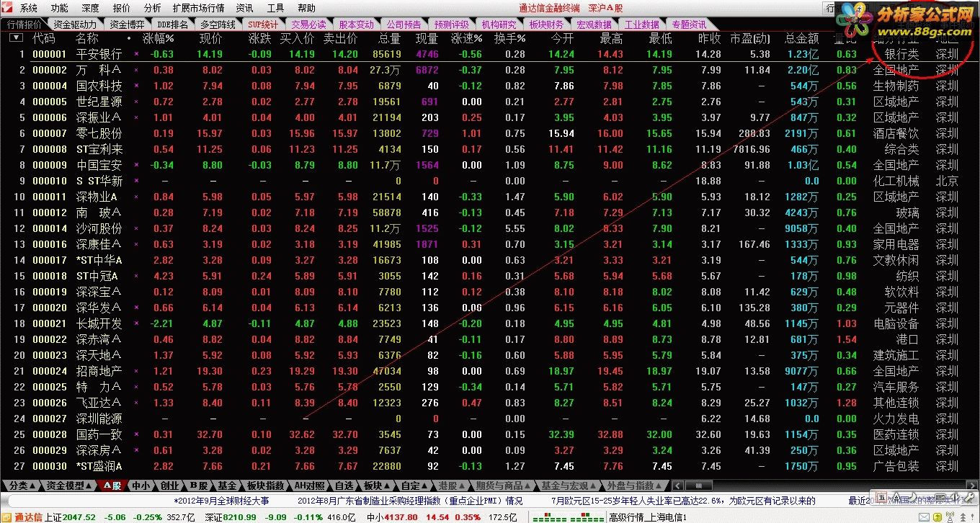Select the A股 bottom tab

pyautogui.click(x=112, y=486)
